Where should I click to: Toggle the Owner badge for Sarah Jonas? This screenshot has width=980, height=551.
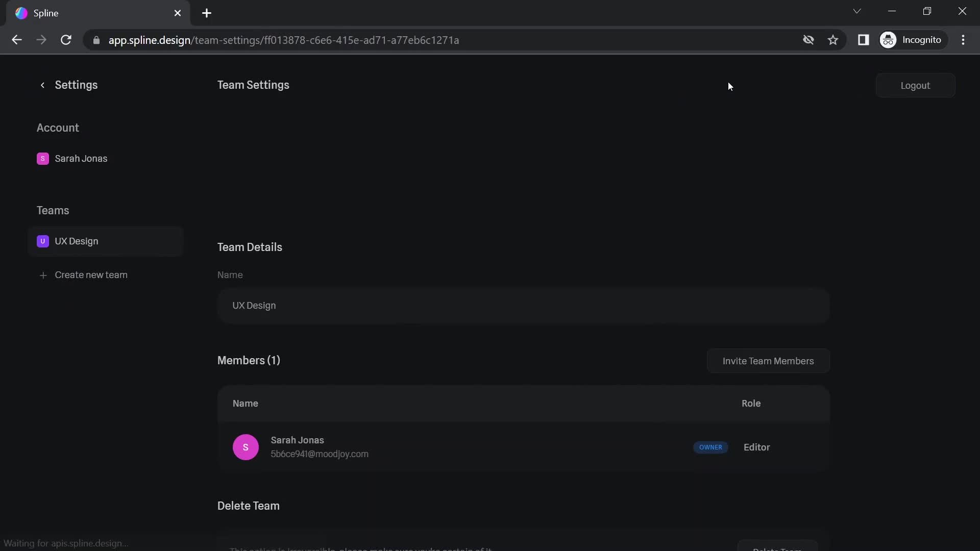click(x=711, y=446)
